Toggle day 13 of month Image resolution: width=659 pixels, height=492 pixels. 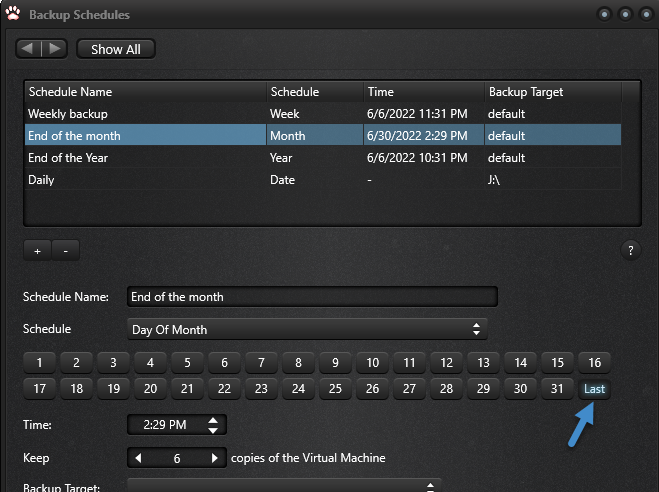pos(483,363)
